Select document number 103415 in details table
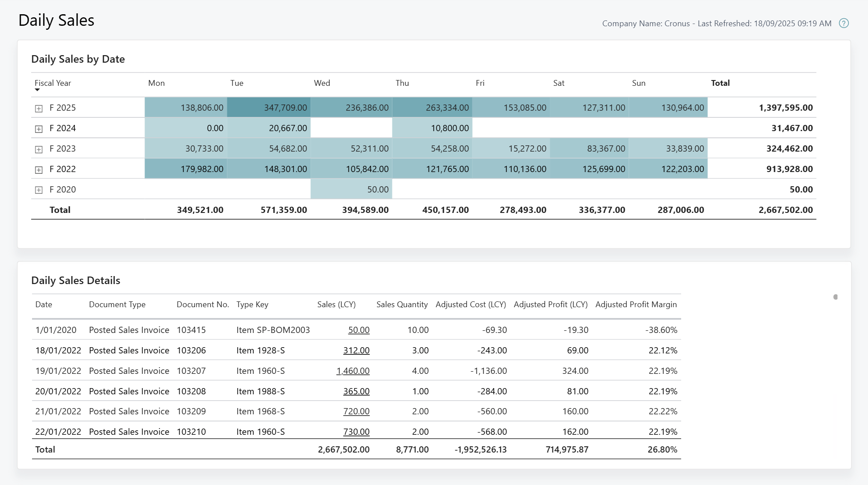 point(192,330)
